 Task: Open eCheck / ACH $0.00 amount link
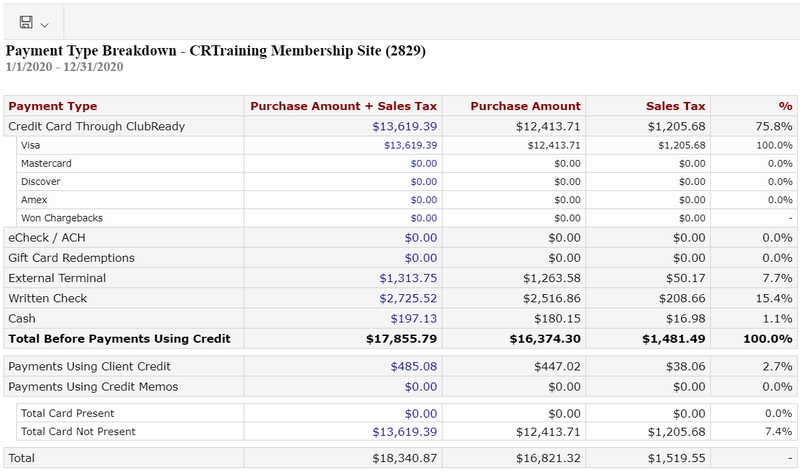421,238
